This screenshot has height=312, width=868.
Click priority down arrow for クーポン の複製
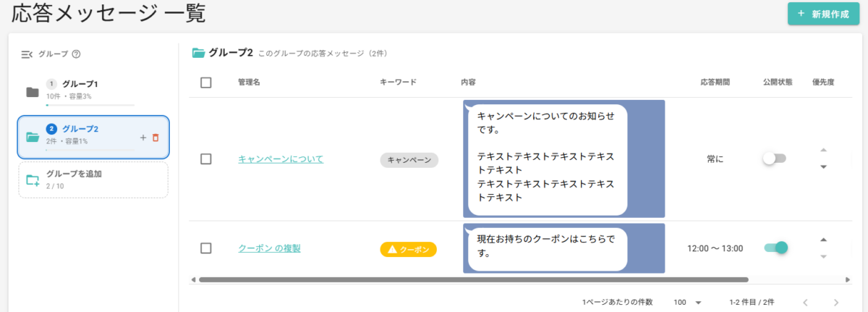[x=823, y=257]
